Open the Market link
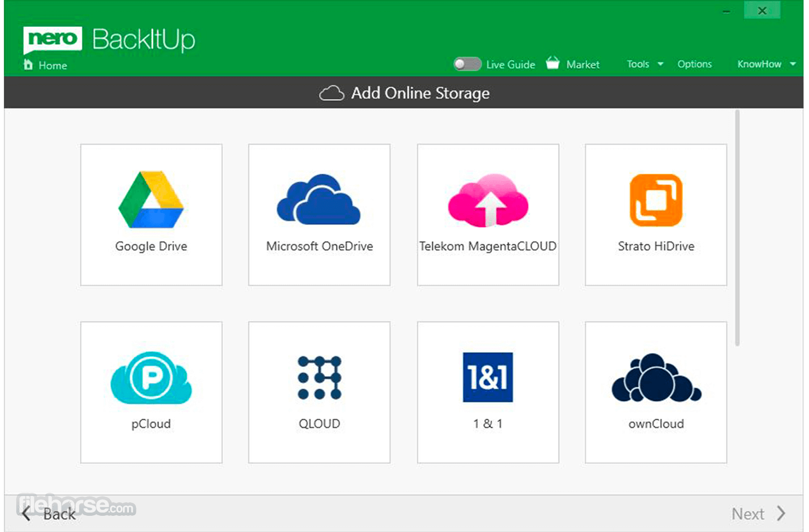The width and height of the screenshot is (809, 532). [x=582, y=65]
